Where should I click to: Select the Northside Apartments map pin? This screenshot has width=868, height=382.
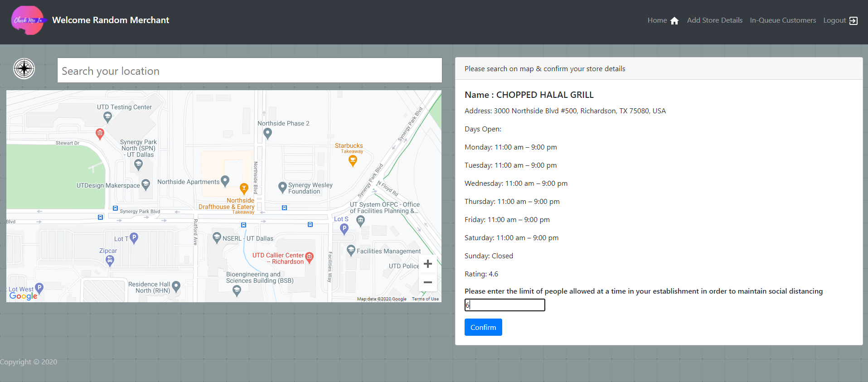point(225,181)
